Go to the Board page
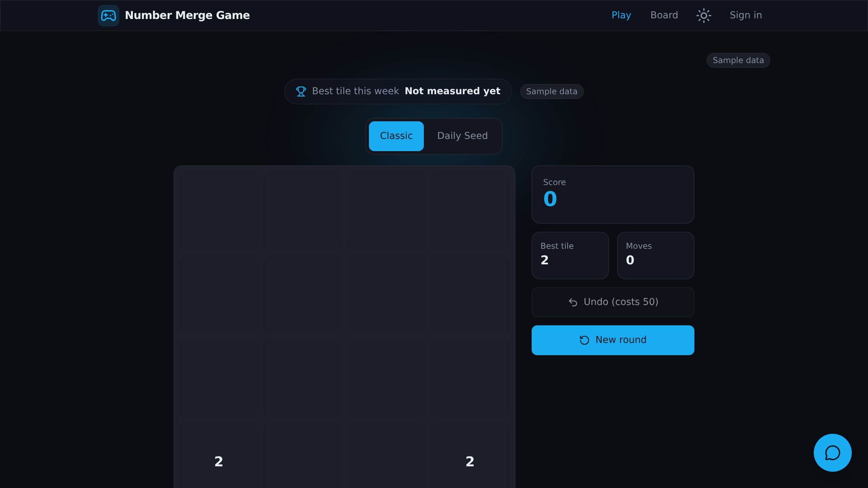This screenshot has width=868, height=488. point(664,15)
